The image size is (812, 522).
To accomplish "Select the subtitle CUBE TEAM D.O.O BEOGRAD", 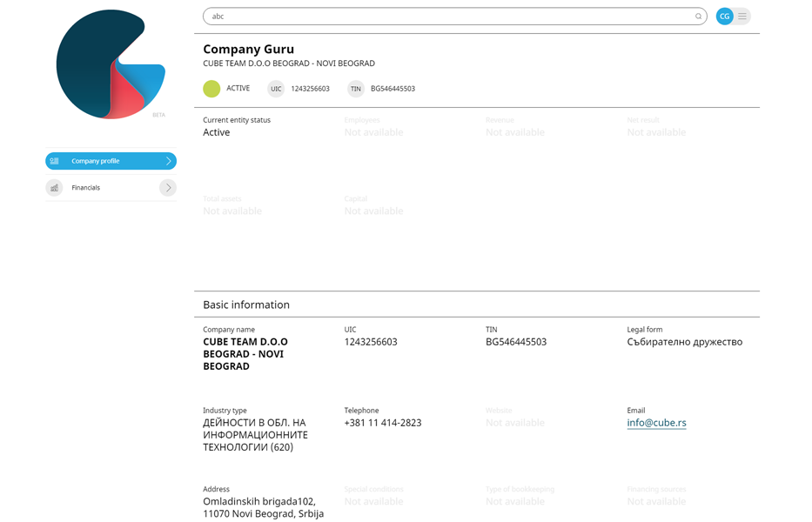I will [289, 64].
